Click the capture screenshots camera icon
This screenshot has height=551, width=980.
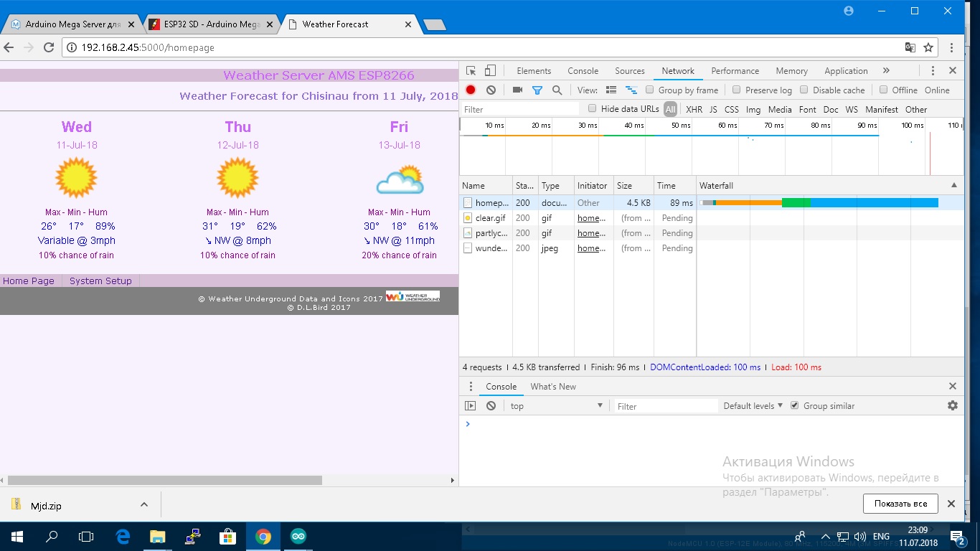(x=517, y=90)
